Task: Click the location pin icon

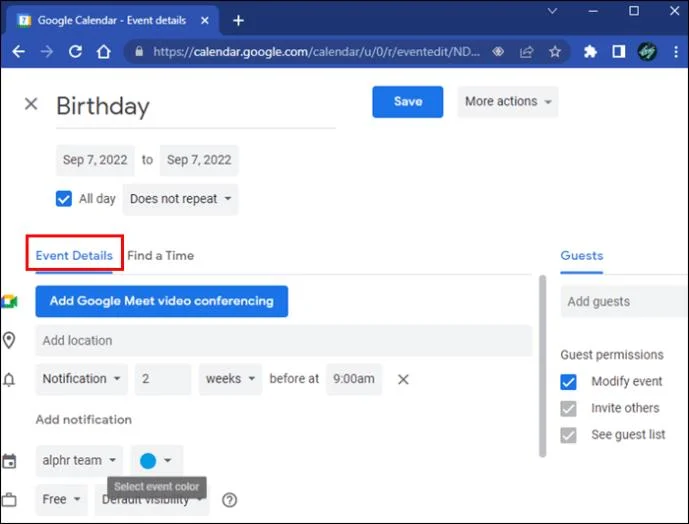Action: click(9, 340)
